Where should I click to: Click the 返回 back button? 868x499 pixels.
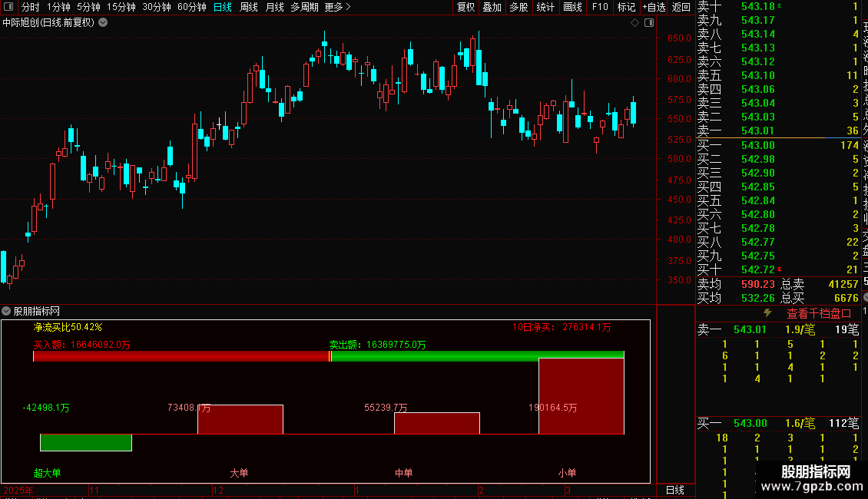(x=681, y=7)
